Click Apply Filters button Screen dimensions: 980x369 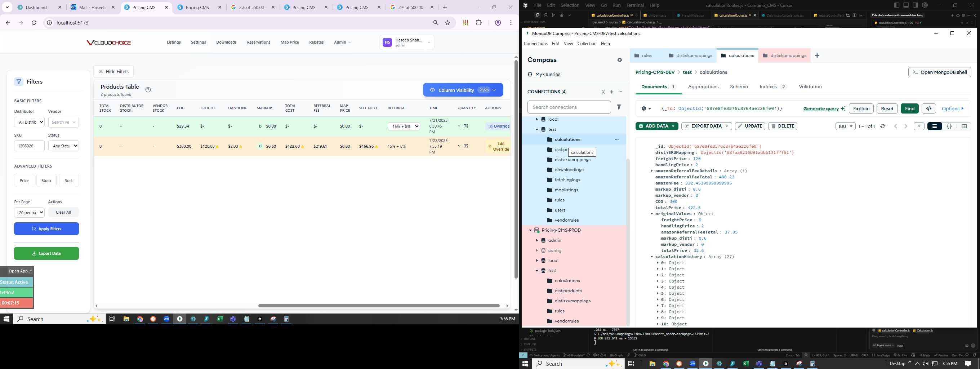(x=46, y=228)
